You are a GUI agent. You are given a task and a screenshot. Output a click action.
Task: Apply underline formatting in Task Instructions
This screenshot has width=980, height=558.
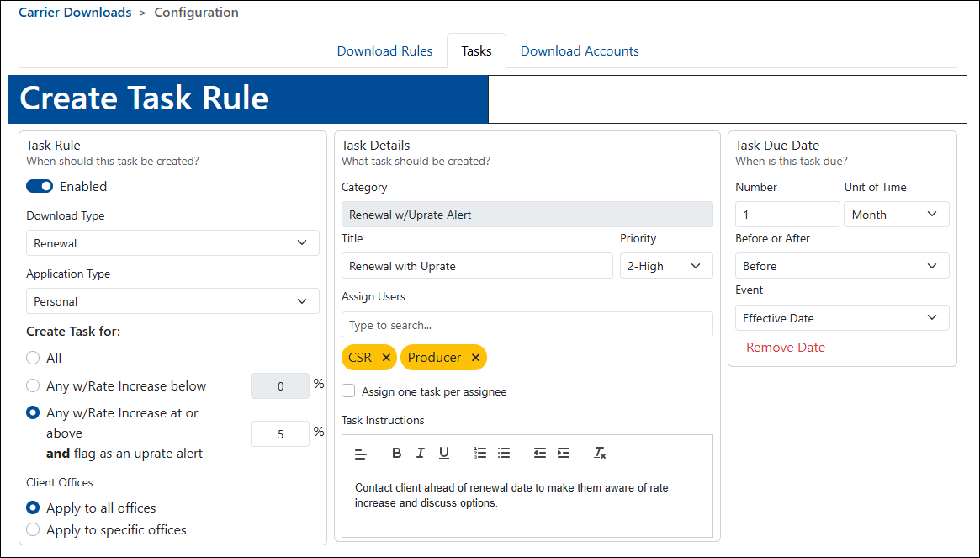coord(443,453)
